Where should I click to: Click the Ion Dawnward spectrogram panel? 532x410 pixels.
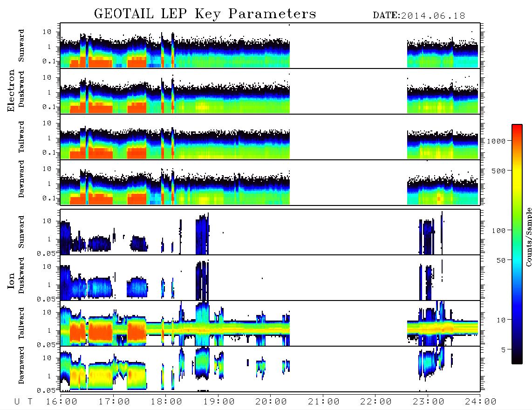(270, 369)
